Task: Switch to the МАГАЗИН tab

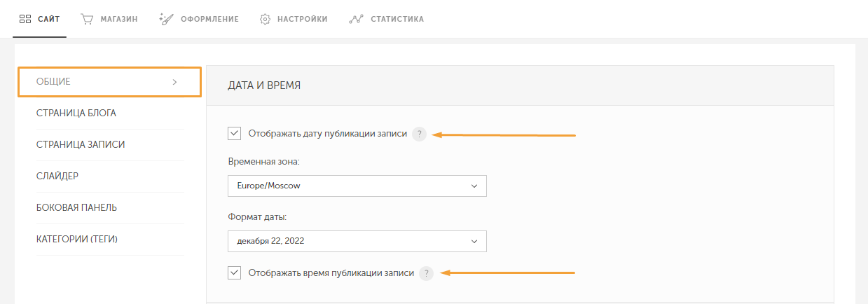Action: point(118,19)
